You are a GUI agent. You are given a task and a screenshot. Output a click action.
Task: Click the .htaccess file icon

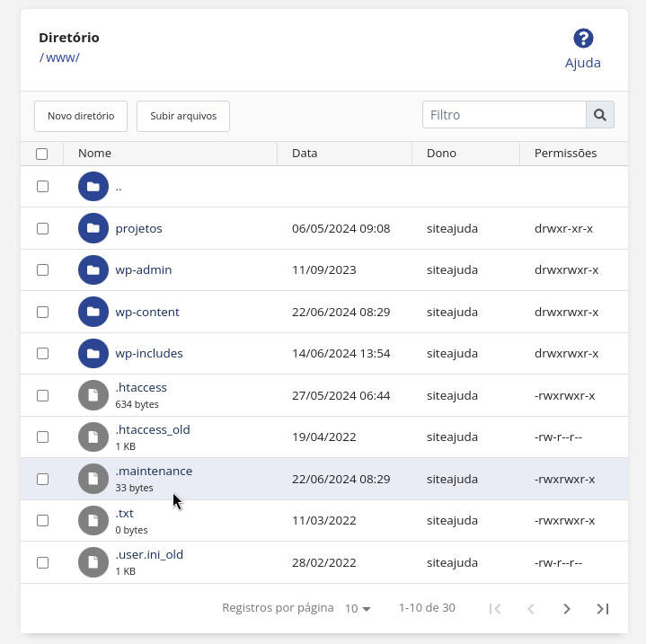point(93,395)
